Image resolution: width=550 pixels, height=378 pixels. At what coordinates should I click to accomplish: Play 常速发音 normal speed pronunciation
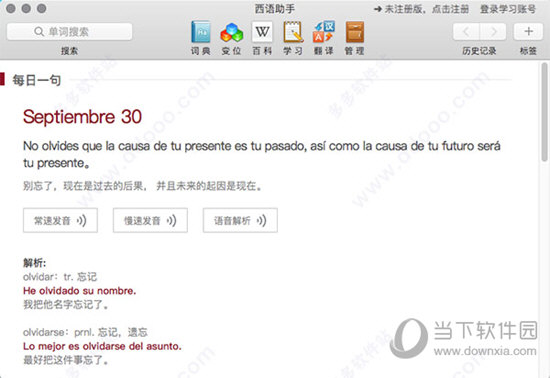coord(60,220)
